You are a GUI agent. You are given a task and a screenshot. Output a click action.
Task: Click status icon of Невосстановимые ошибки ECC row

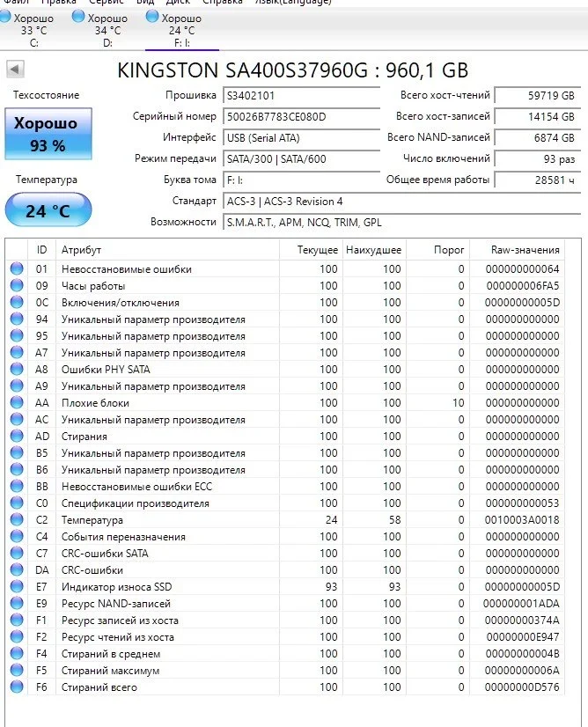click(17, 486)
